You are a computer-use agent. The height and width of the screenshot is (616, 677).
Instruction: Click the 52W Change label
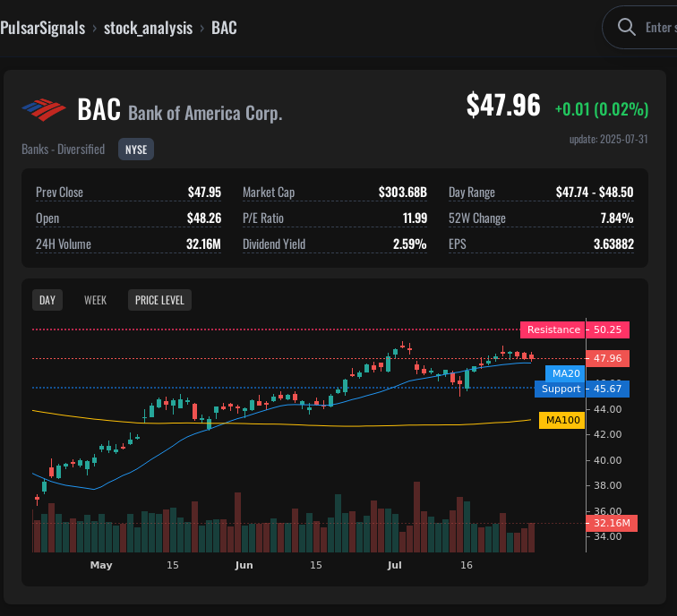[477, 218]
